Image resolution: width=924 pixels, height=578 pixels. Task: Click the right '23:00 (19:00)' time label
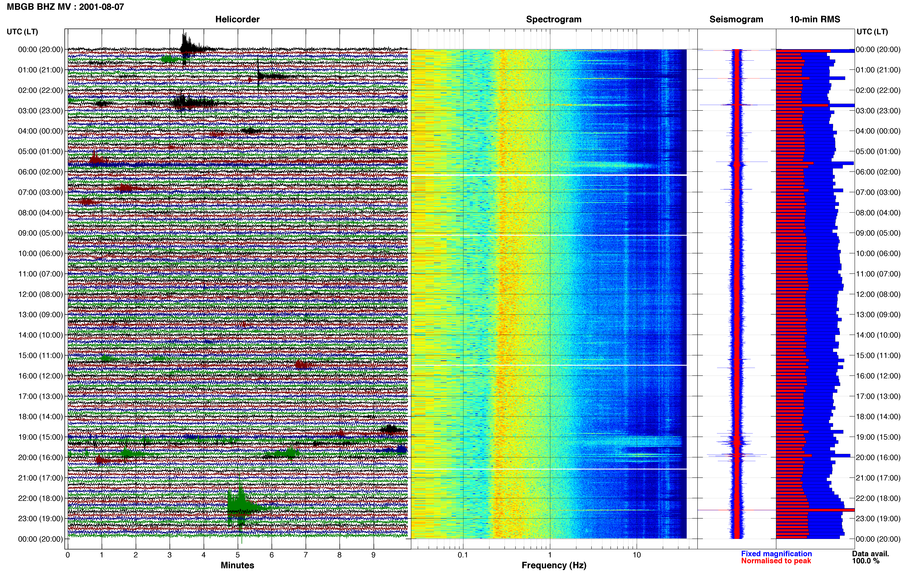pos(878,518)
